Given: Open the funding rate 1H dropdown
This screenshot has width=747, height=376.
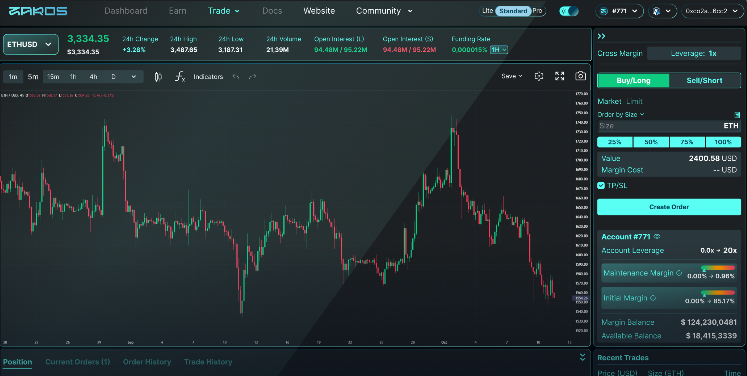Looking at the screenshot, I should pos(499,50).
